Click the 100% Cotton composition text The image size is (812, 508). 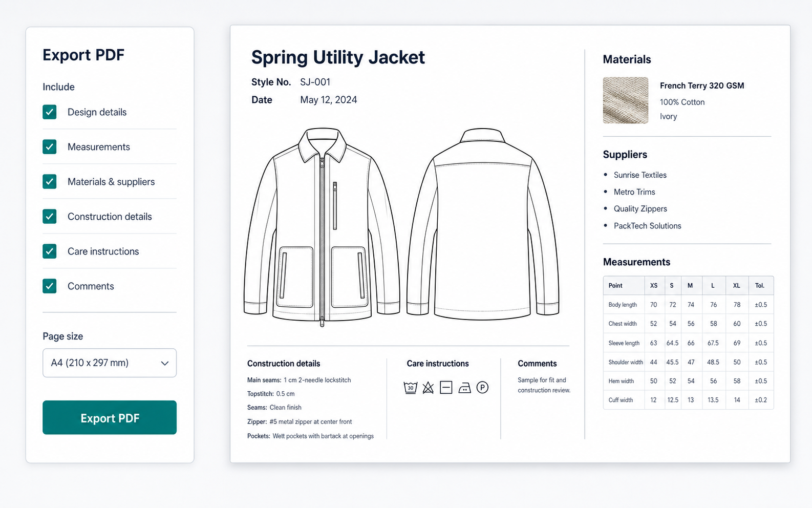[x=682, y=102]
